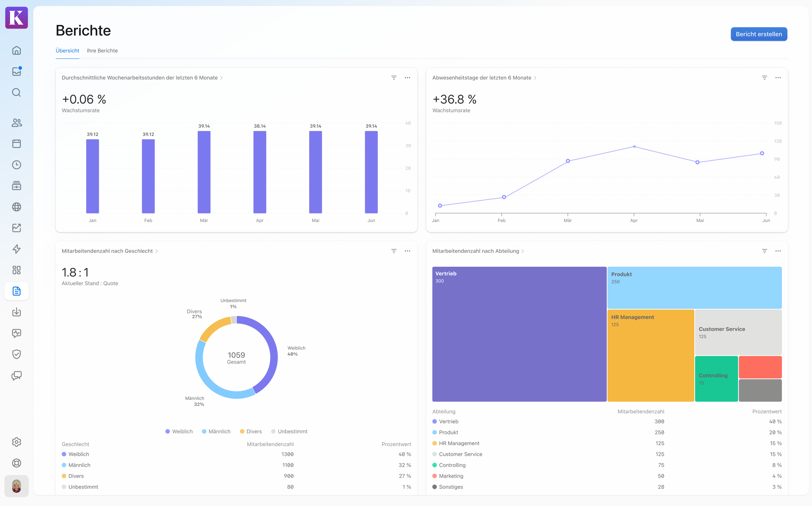Open the Abwesenheitstage der letzten 6 Monate link
The height and width of the screenshot is (506, 812).
(481, 78)
